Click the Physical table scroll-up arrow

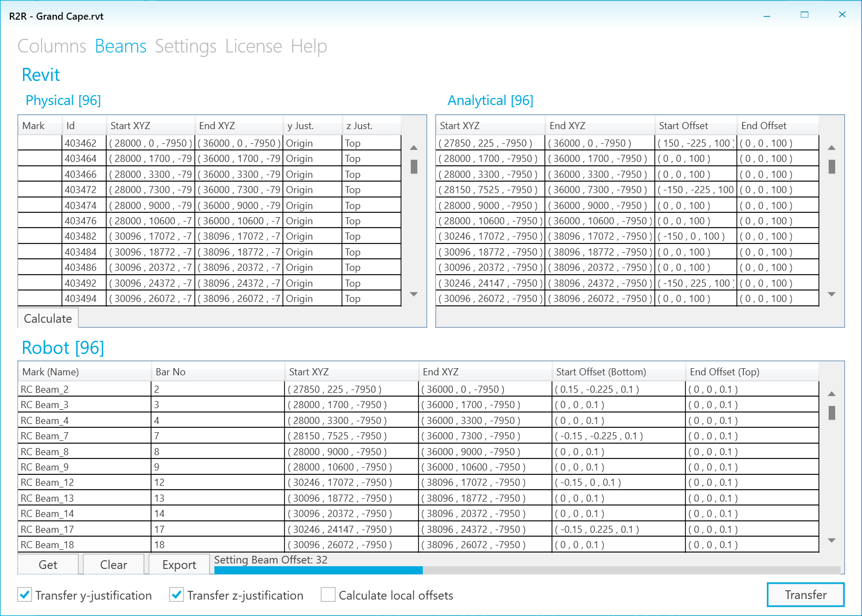[x=414, y=148]
